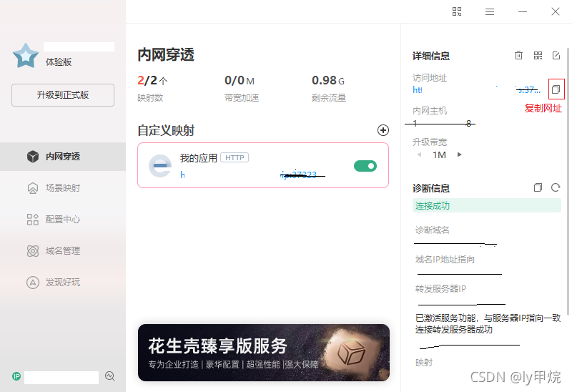Open the 访问地址 link
Image resolution: width=572 pixels, height=392 pixels.
point(476,90)
